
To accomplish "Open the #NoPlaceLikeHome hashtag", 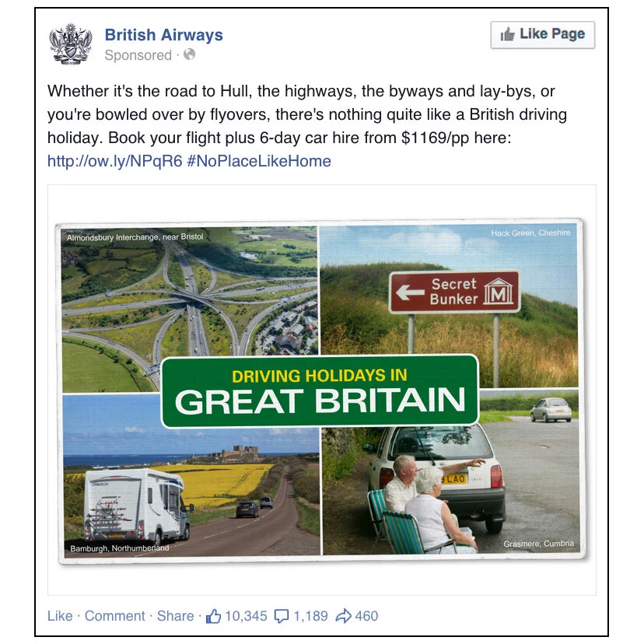I will click(259, 161).
